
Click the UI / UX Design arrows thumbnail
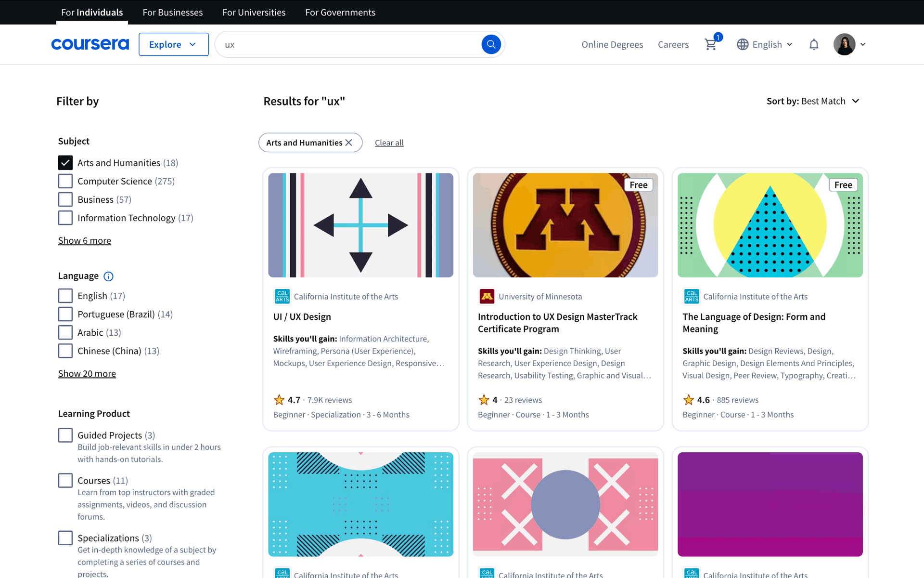coord(361,225)
